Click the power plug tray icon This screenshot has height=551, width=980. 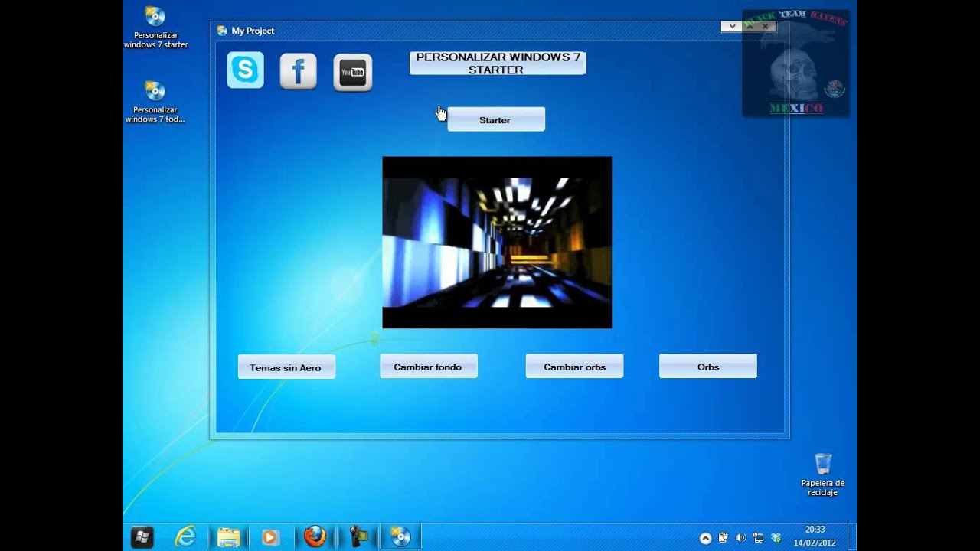tap(724, 538)
